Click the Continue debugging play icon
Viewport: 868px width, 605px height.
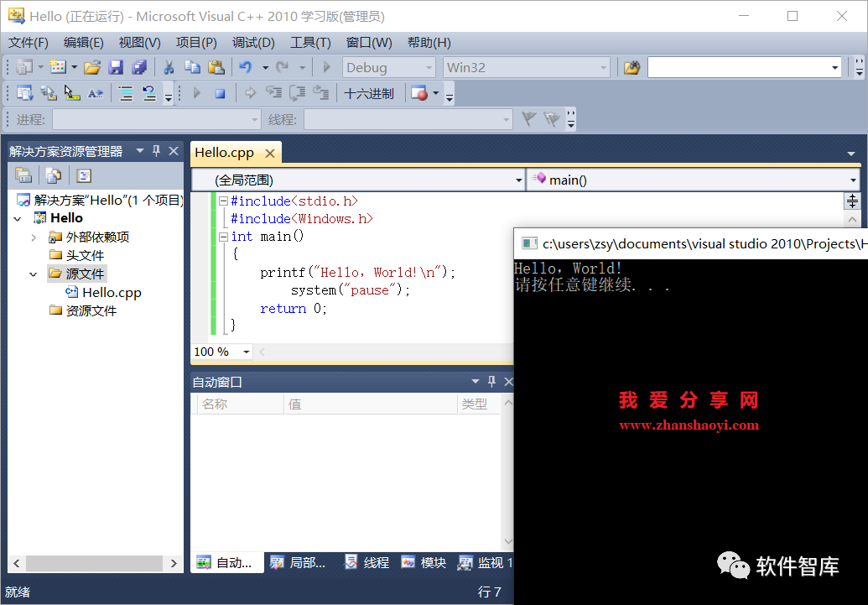(x=196, y=93)
